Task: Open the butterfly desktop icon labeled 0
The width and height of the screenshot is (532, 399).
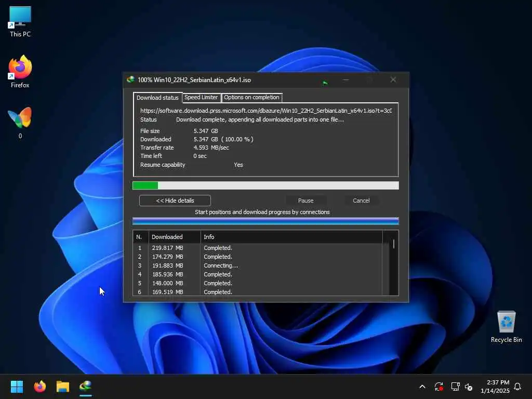Action: (20, 123)
